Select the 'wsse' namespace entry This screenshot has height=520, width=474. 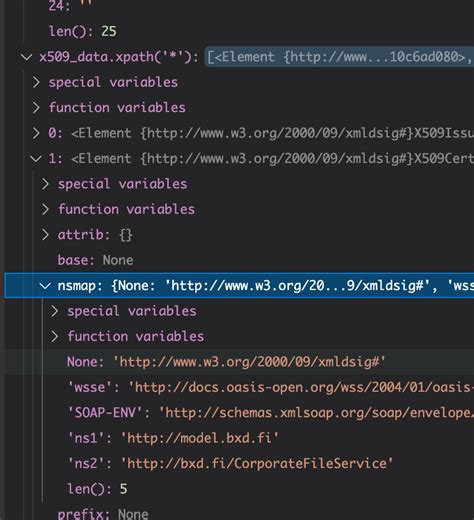(239, 387)
